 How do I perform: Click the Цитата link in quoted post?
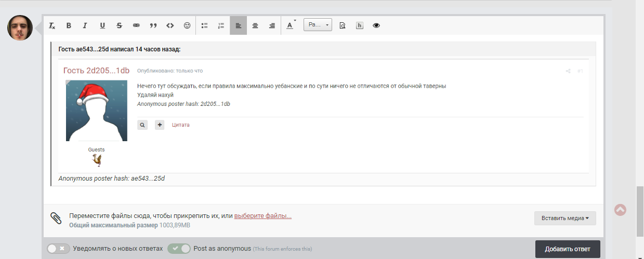coord(181,125)
